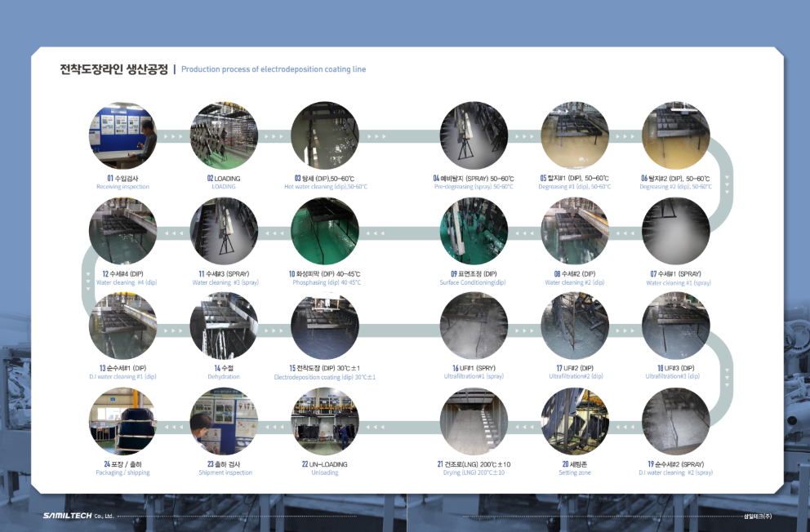Click the 'Unloading' caption under step 22
Viewport: 810px width, 532px height.
(x=324, y=472)
